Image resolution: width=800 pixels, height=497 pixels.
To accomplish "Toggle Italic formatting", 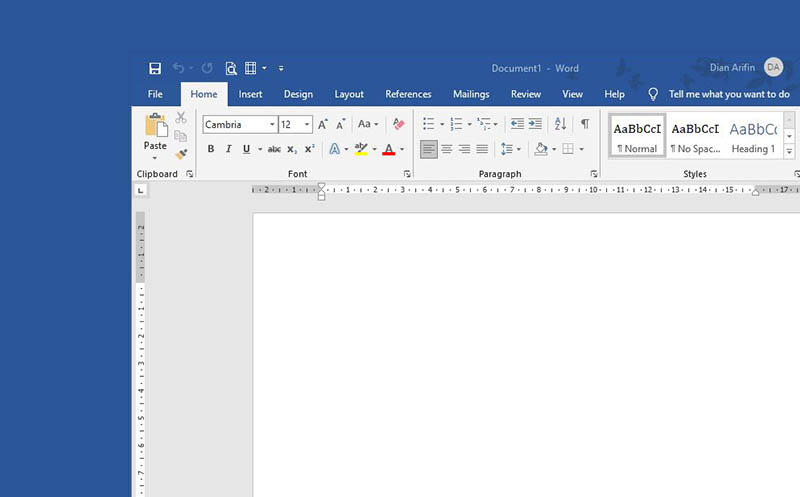I will point(229,149).
